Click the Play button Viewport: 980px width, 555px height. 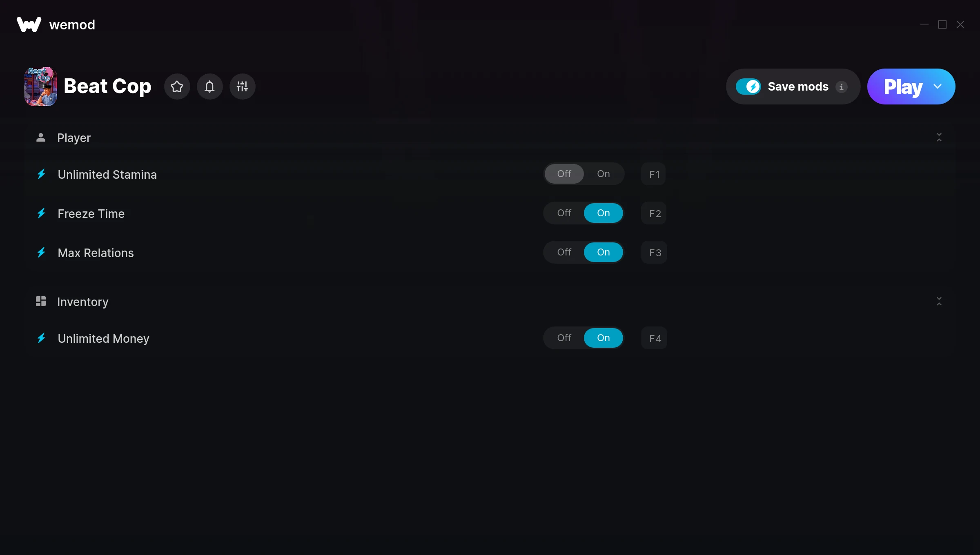[903, 87]
